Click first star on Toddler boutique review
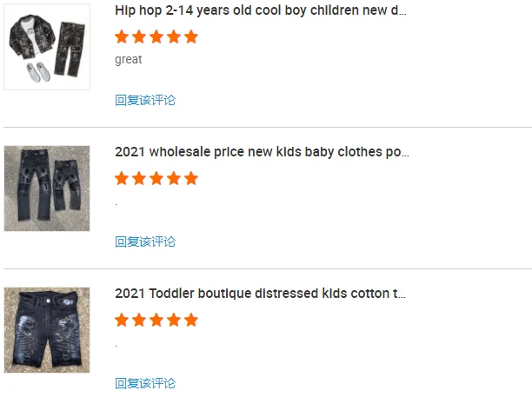This screenshot has height=397, width=532. coord(122,320)
